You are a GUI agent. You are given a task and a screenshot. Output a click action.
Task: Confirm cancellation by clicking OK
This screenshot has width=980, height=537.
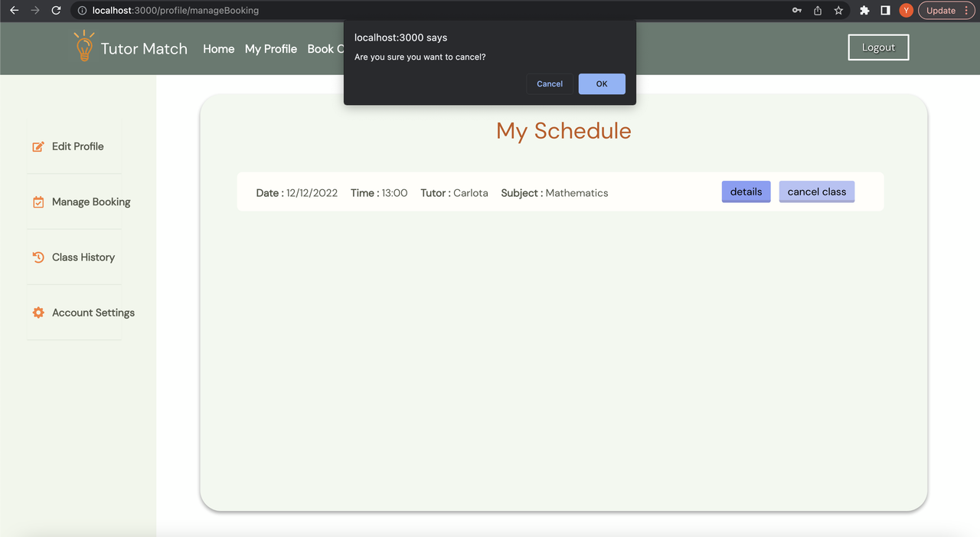pos(602,83)
